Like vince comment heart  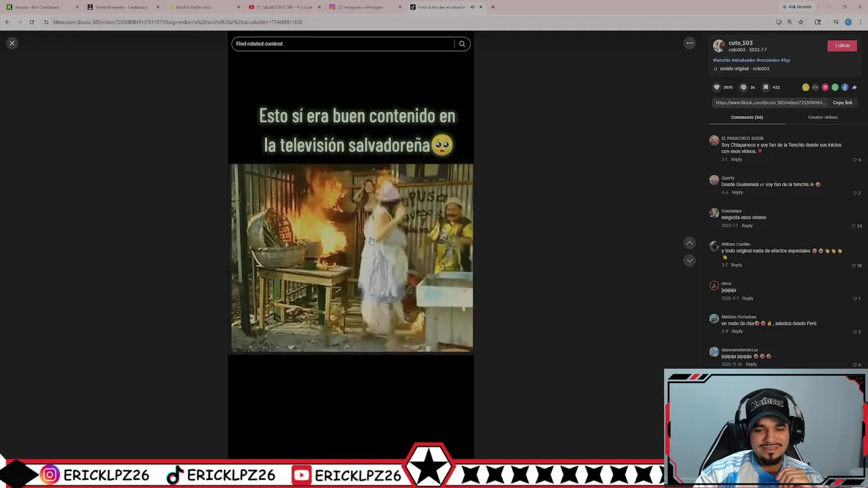tap(854, 299)
